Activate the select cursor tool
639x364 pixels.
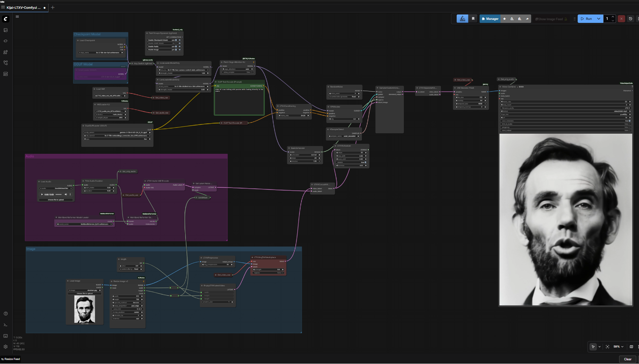click(x=593, y=347)
